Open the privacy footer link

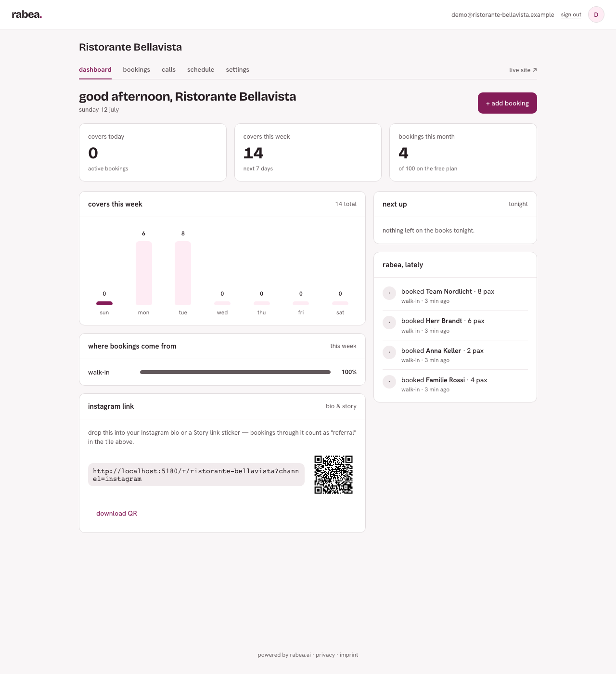pyautogui.click(x=325, y=655)
